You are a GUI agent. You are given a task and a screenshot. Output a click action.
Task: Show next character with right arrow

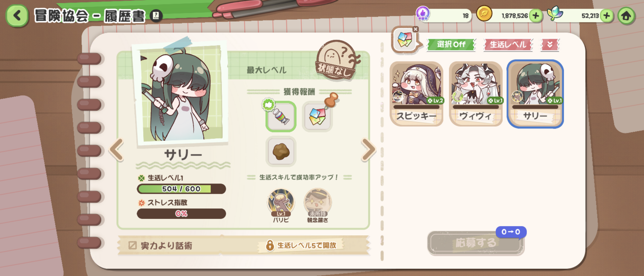click(368, 150)
